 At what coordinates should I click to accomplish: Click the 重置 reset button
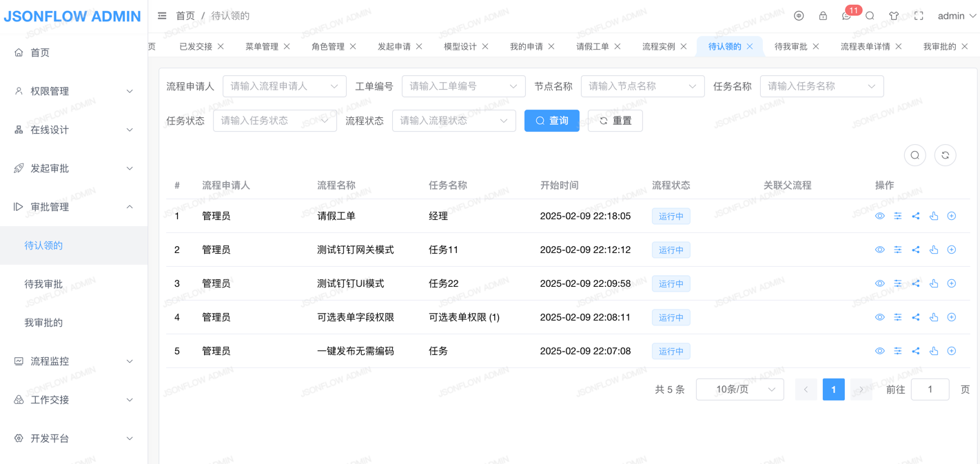click(615, 121)
